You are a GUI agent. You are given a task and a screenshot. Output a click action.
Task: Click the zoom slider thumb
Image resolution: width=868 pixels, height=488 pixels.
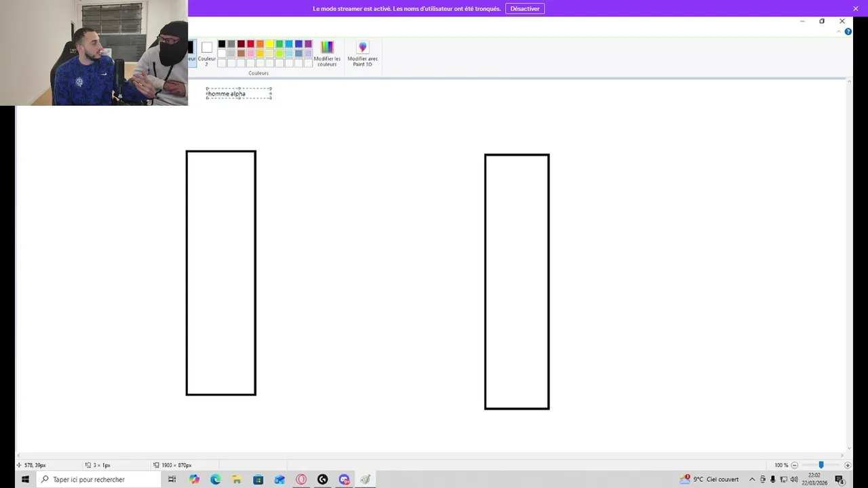(821, 465)
